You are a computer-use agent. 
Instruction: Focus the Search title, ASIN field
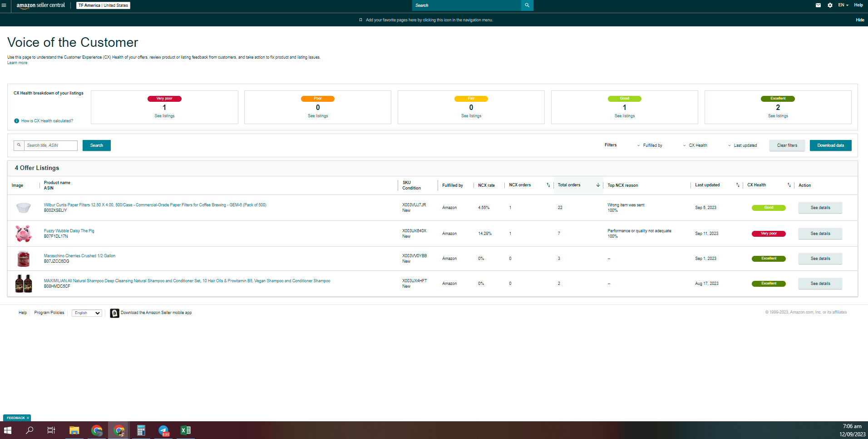(x=50, y=145)
